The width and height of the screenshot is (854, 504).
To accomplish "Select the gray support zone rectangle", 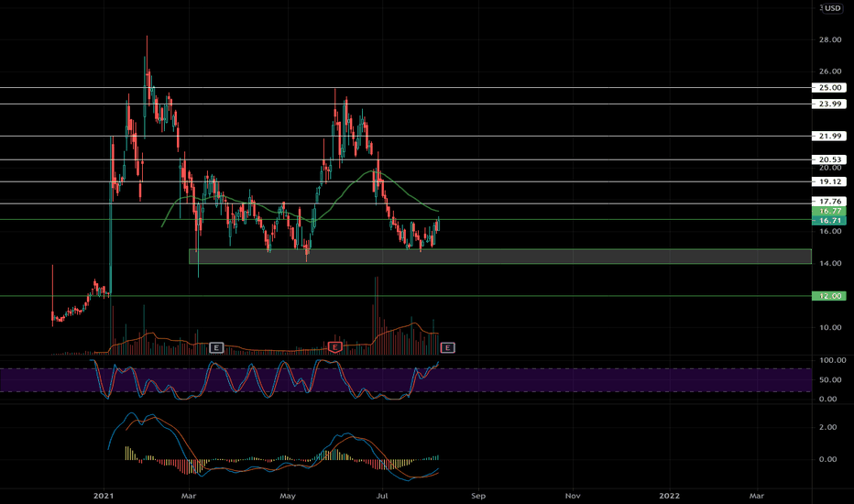I will click(500, 257).
